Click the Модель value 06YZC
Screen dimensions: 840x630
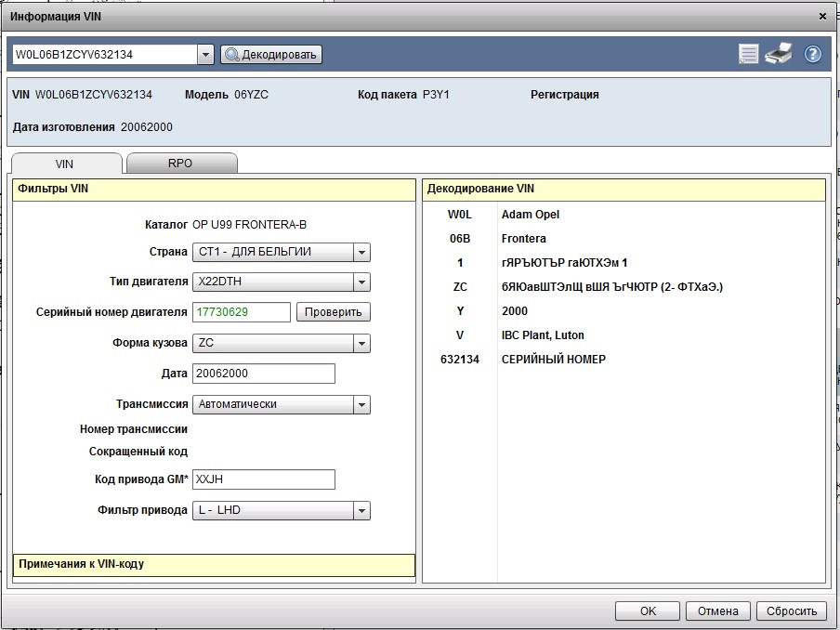[251, 95]
